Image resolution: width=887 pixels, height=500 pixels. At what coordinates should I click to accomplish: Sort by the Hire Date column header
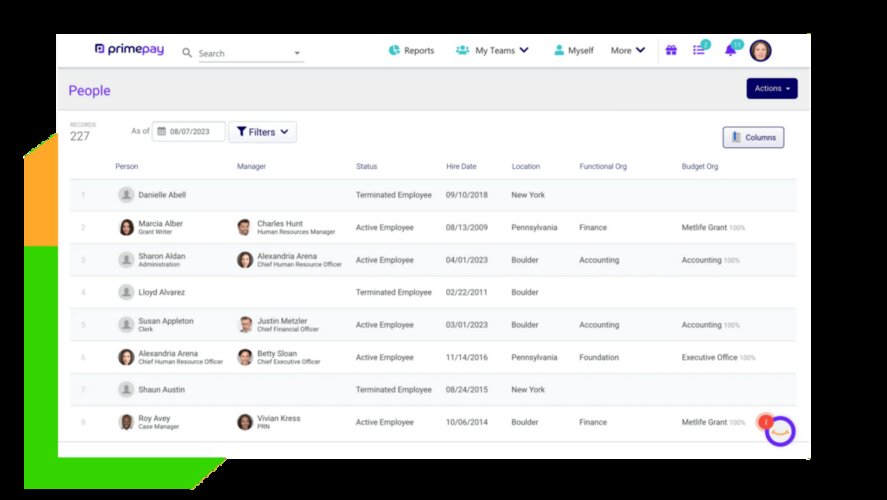pos(461,166)
